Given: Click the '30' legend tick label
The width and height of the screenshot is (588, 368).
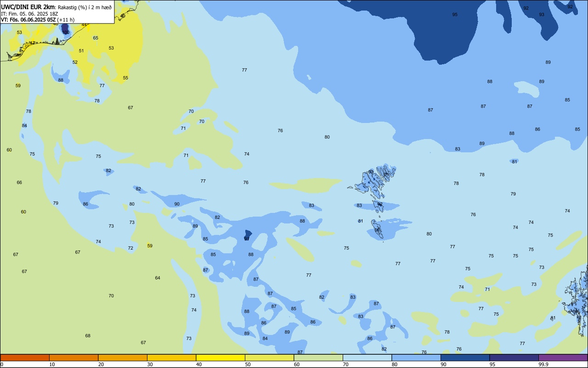Looking at the screenshot, I should [x=150, y=364].
